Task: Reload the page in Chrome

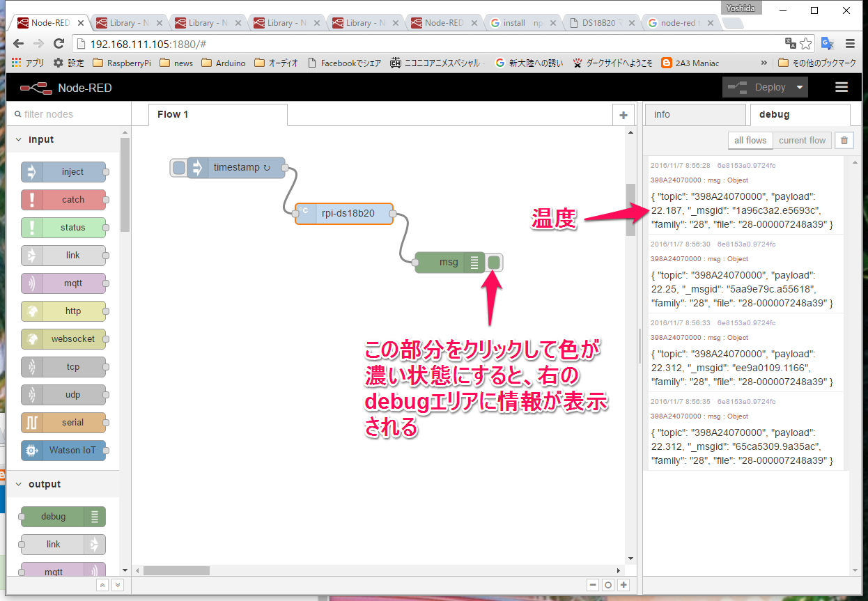Action: pos(59,44)
